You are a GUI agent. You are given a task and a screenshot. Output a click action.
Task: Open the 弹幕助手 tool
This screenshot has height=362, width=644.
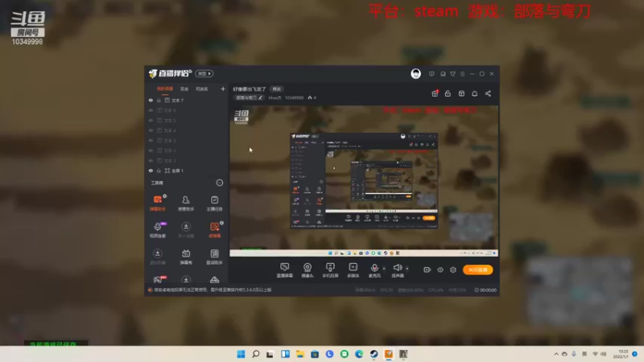(x=158, y=203)
